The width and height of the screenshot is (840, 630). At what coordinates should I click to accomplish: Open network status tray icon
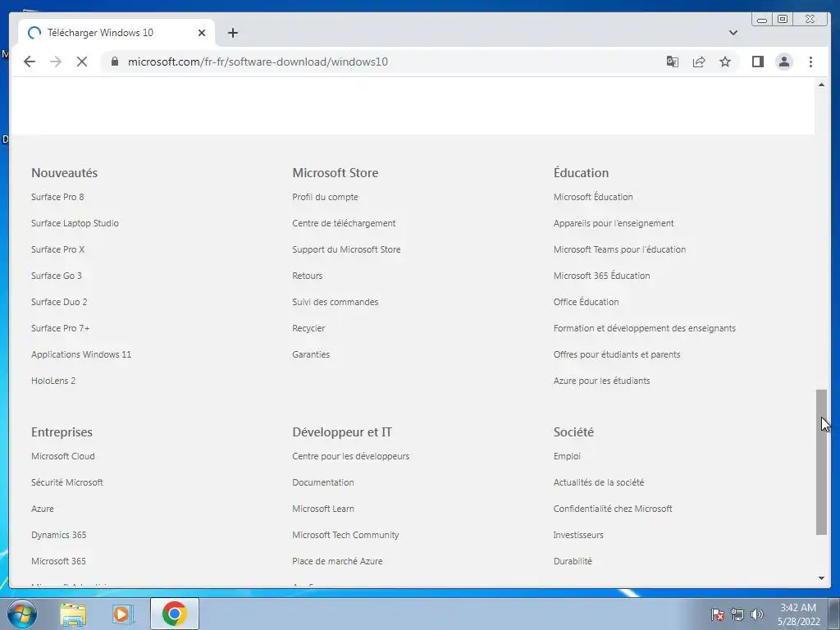[x=737, y=614]
